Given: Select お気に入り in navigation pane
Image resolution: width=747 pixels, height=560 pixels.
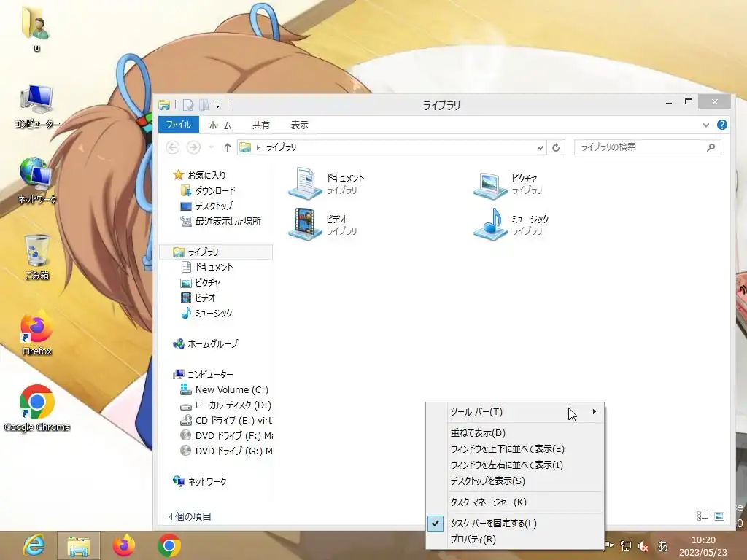Looking at the screenshot, I should 206,175.
